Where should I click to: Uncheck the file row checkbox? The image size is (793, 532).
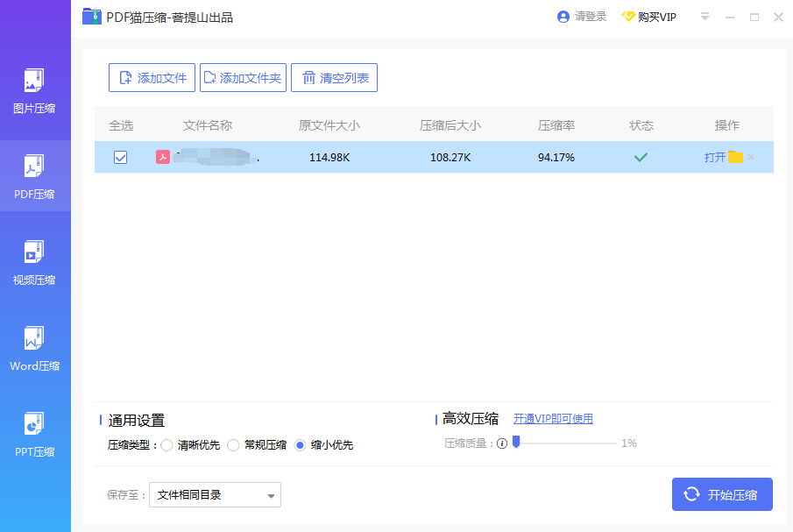[120, 157]
